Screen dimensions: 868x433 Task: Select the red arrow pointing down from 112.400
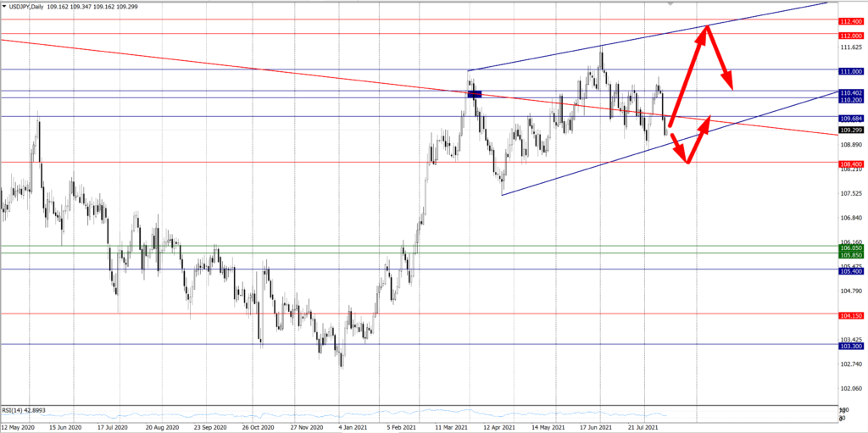coord(719,59)
